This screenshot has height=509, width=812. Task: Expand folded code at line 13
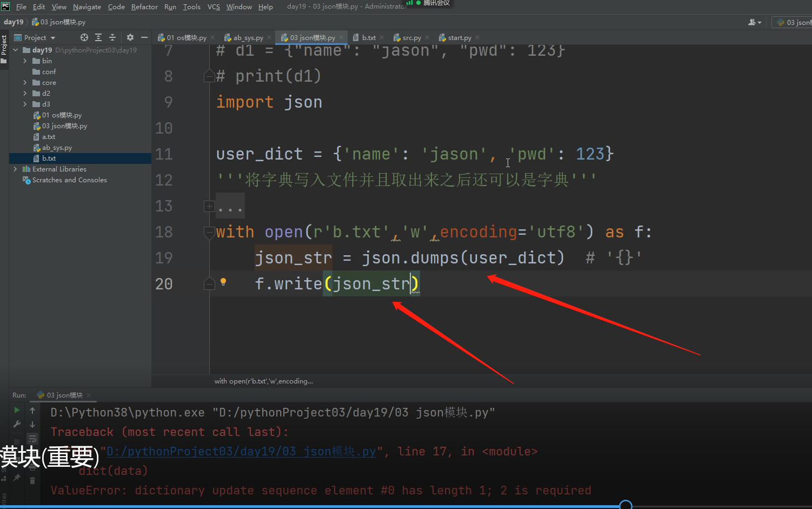click(209, 206)
